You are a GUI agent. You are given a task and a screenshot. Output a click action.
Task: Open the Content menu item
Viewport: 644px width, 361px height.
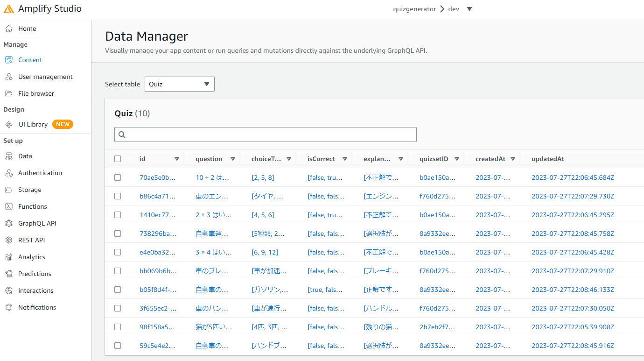30,60
